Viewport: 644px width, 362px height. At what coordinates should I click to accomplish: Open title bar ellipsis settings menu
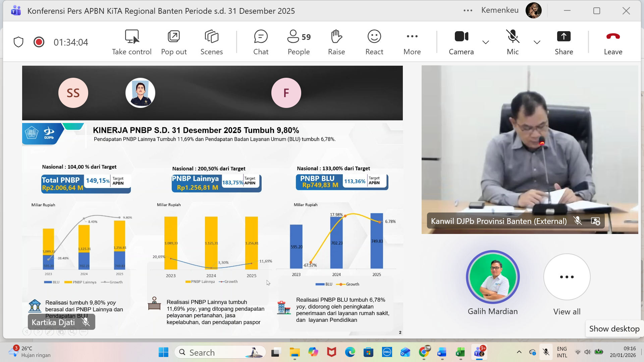pyautogui.click(x=468, y=11)
